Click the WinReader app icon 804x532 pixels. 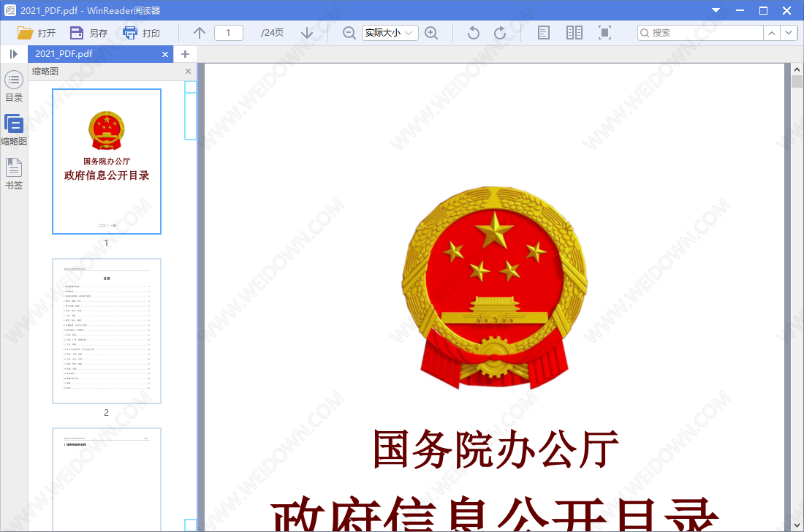pos(10,10)
